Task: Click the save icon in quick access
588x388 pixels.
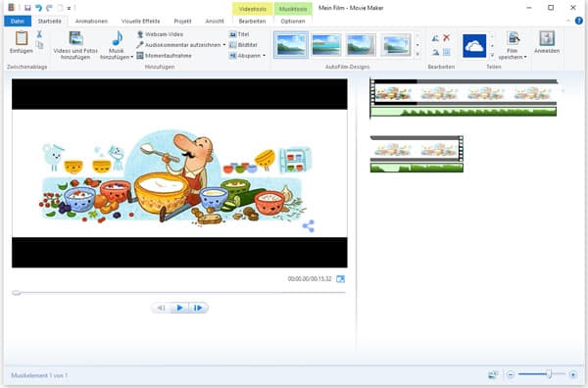Action: [x=27, y=8]
